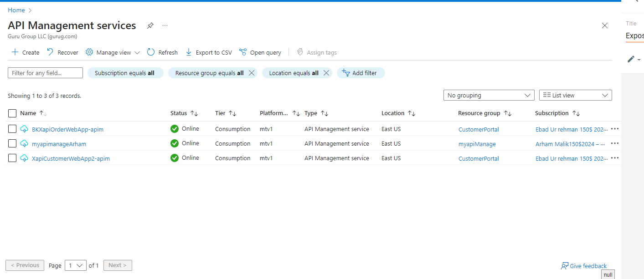The height and width of the screenshot is (279, 644).
Task: Close the API Management services blade
Action: click(x=605, y=25)
